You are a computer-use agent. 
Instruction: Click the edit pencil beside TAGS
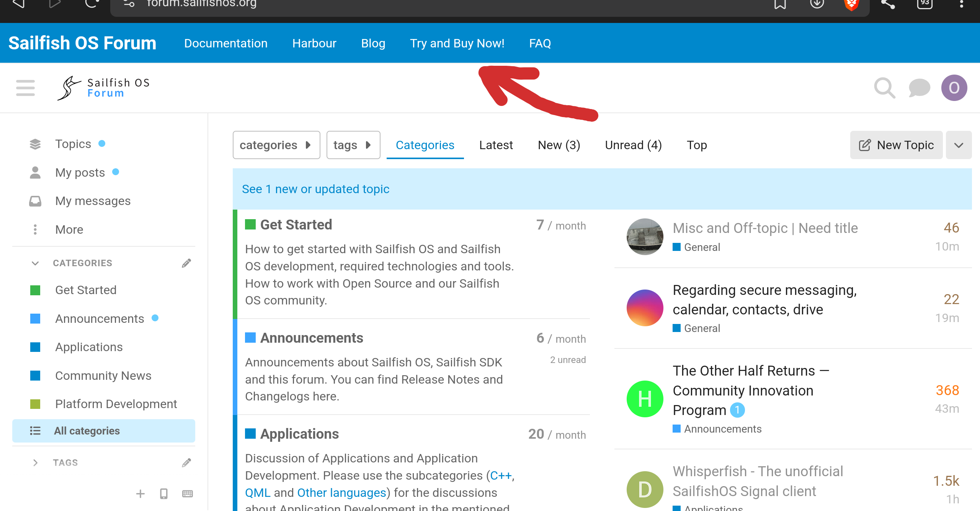coord(186,463)
